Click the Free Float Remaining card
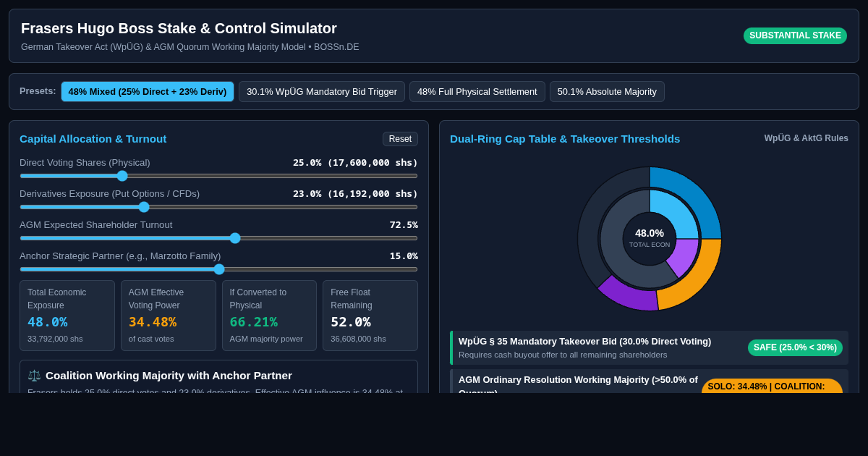 tap(370, 316)
